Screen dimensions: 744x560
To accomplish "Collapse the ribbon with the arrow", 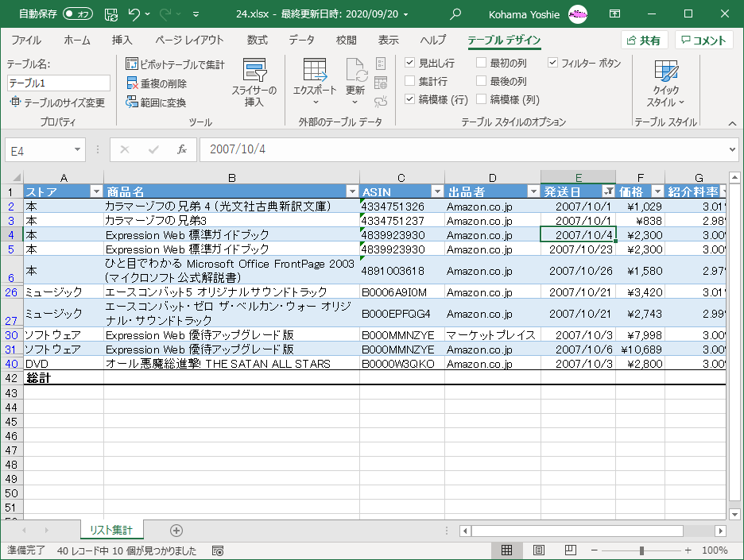I will coord(732,123).
